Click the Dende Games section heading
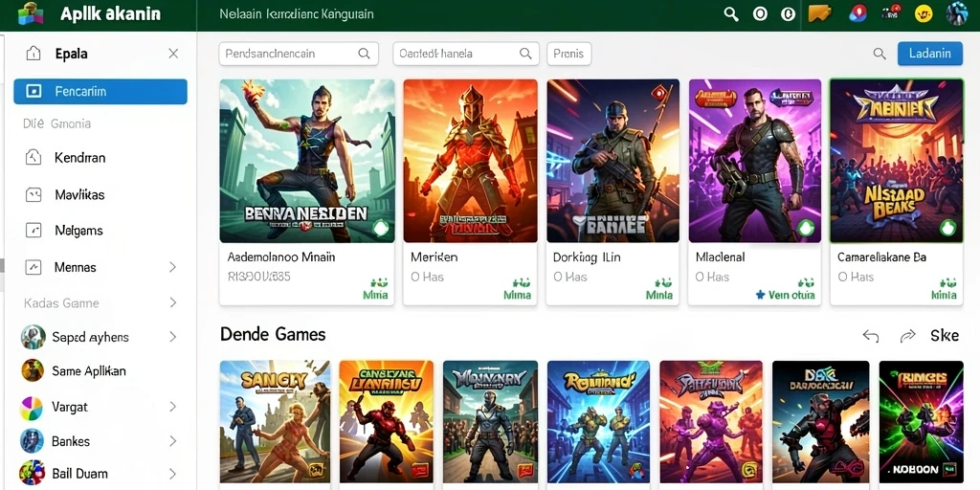Viewport: 980px width, 490px height. [273, 334]
